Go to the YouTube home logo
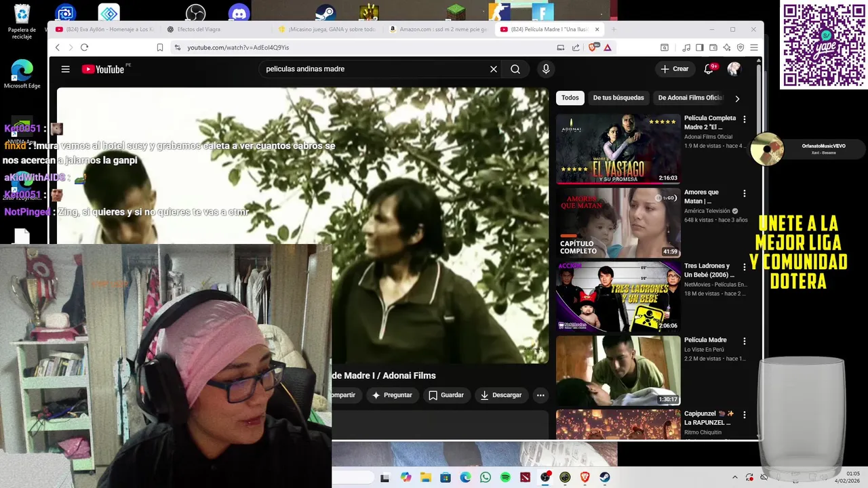The image size is (868, 488). tap(103, 69)
